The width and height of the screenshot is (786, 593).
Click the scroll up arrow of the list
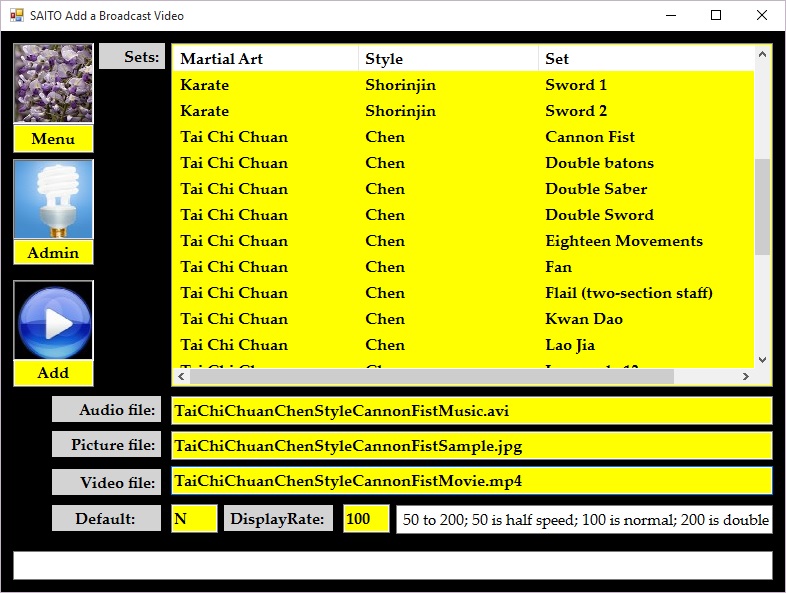click(762, 55)
